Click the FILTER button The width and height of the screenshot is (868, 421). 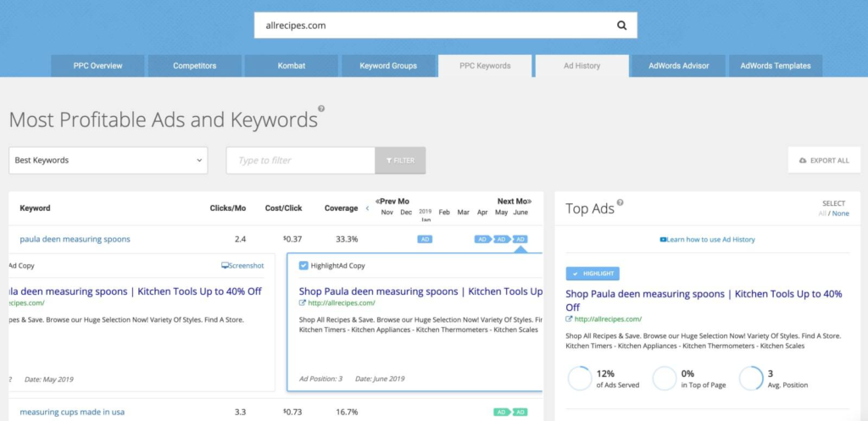[400, 160]
